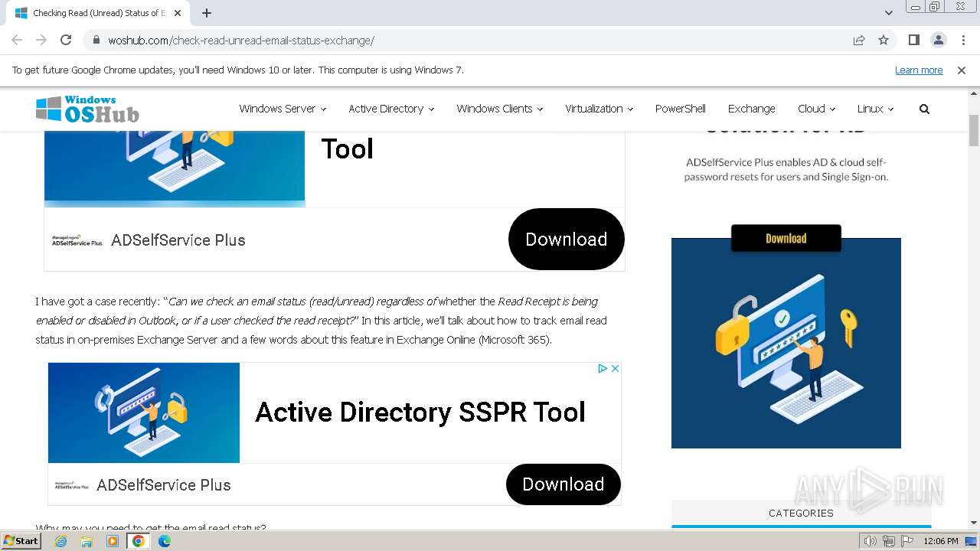Click the taskbar clock showing 12:06 PM
This screenshot has width=980, height=551.
point(941,541)
